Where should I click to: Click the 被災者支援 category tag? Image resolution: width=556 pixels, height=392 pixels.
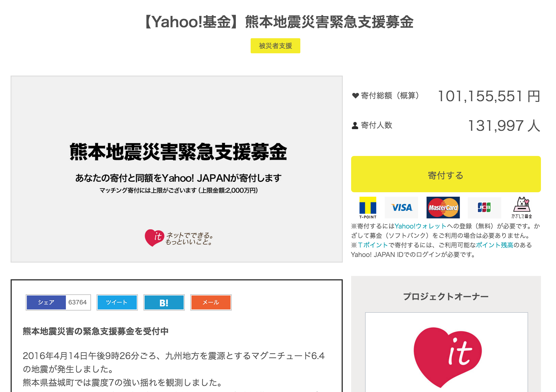(x=275, y=46)
